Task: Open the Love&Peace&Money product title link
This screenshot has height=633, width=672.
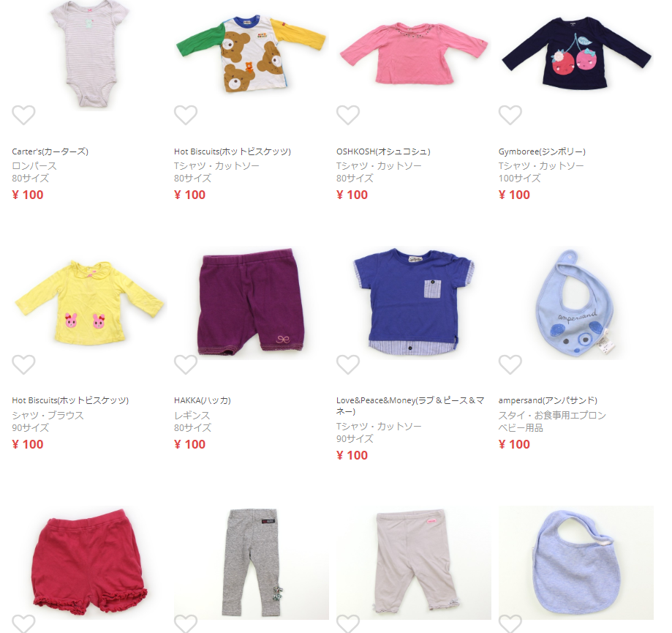Action: point(410,405)
